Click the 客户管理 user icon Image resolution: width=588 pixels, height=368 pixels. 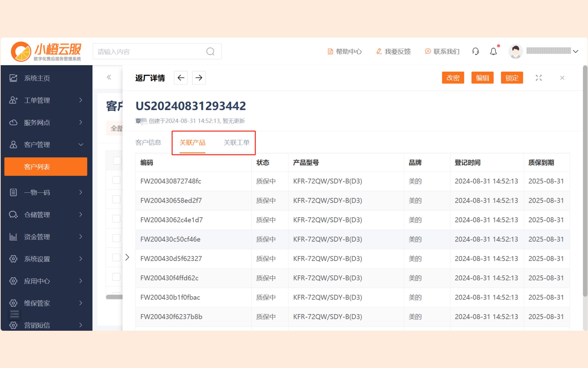pyautogui.click(x=13, y=145)
